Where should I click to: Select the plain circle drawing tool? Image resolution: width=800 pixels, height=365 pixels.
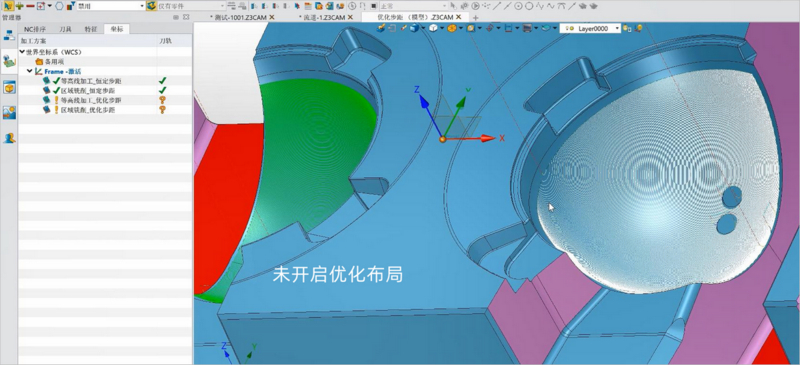[529, 6]
